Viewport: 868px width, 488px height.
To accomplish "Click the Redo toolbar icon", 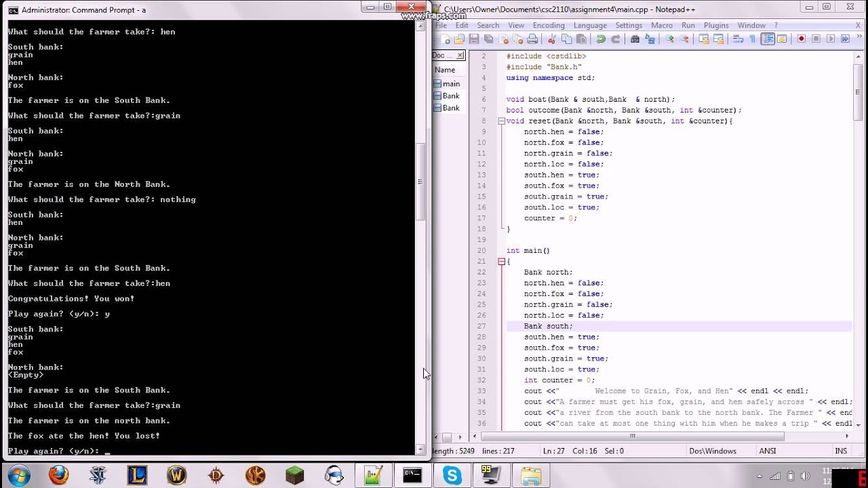I will pos(614,39).
